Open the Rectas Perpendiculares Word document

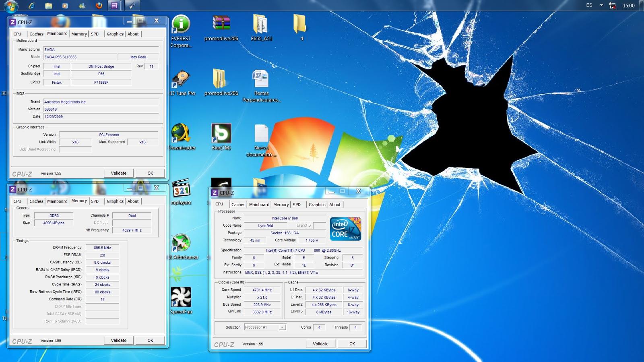[261, 86]
